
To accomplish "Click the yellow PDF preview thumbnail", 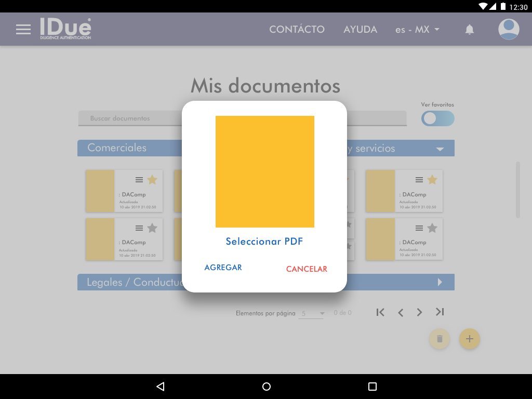I will (x=264, y=171).
